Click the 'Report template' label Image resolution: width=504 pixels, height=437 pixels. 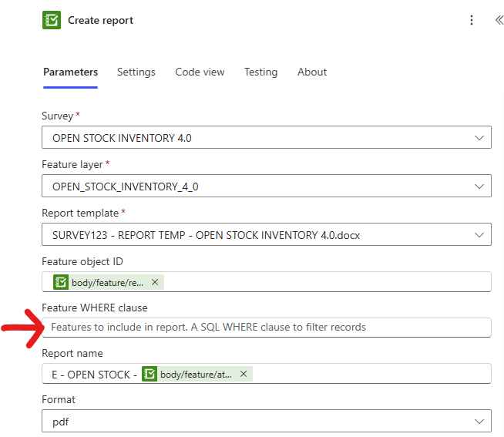coord(80,213)
